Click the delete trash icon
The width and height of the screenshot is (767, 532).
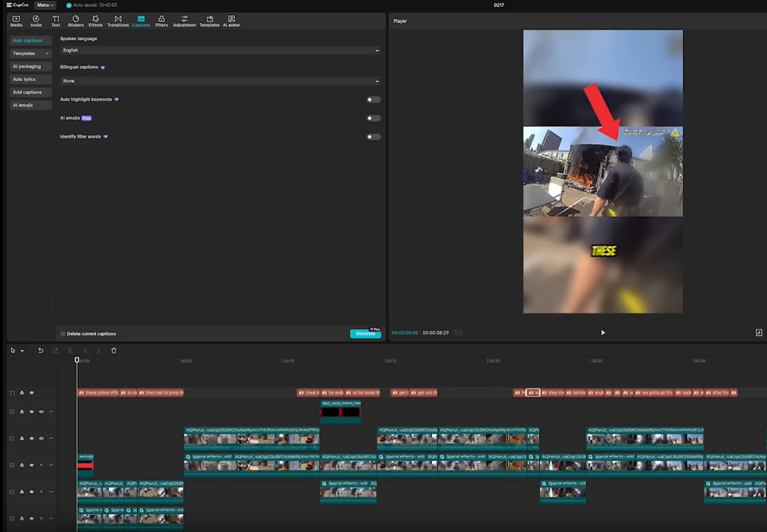coord(114,350)
